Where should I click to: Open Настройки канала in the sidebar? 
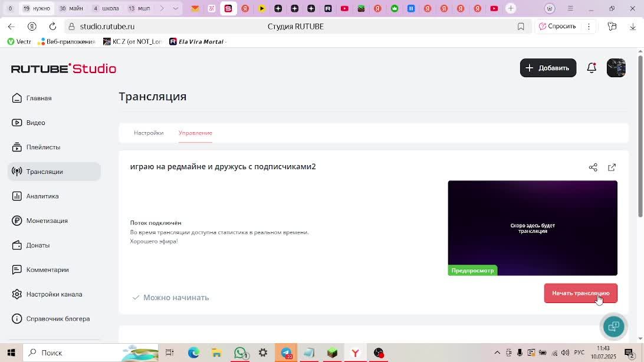(54, 294)
